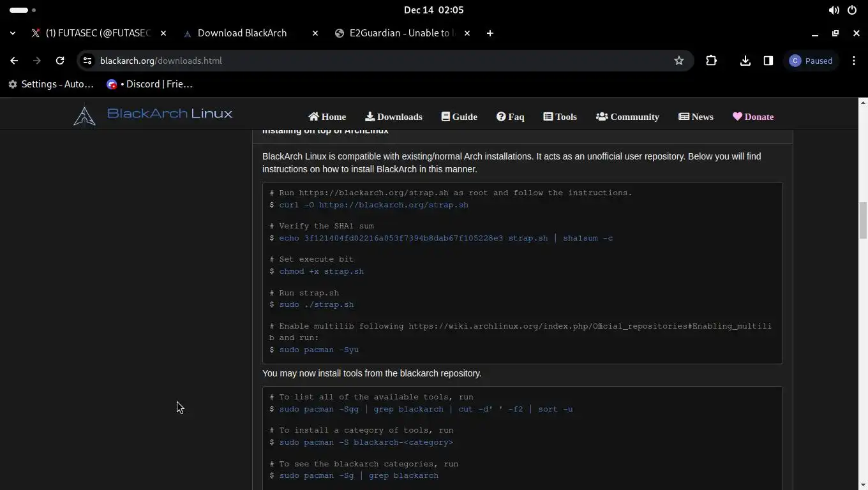
Task: Close the Download BlackArch tab
Action: point(315,33)
